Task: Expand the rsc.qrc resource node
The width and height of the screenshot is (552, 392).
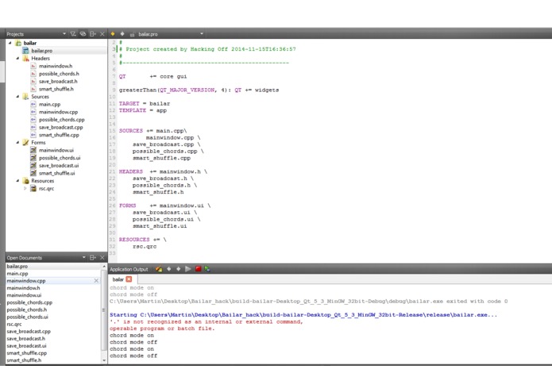Action: pyautogui.click(x=25, y=188)
